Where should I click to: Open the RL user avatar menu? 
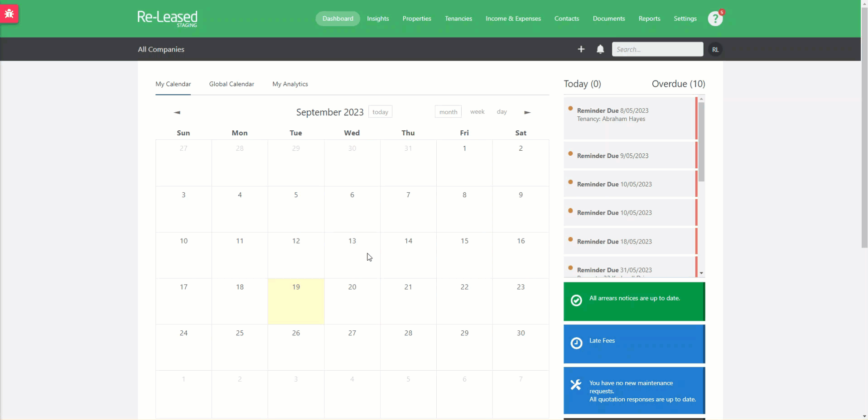(x=715, y=49)
